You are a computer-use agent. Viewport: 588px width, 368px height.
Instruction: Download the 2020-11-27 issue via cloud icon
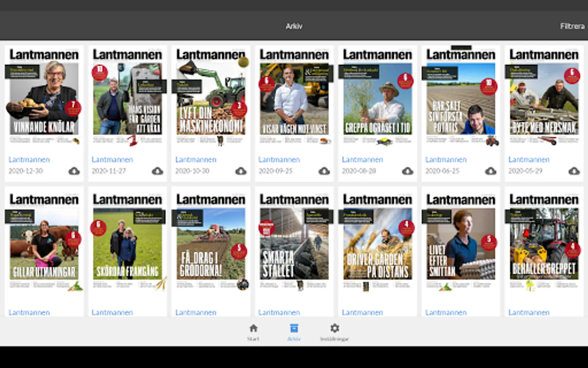157,171
